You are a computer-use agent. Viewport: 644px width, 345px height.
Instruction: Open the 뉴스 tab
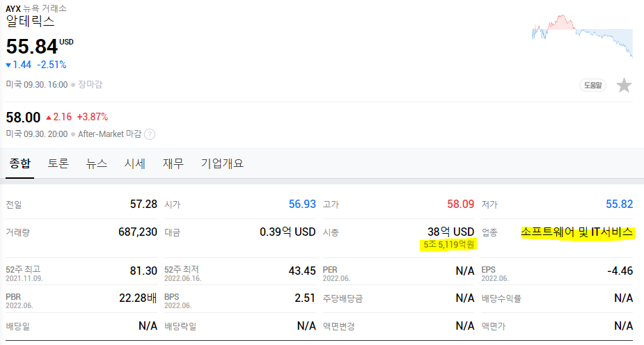[x=97, y=163]
